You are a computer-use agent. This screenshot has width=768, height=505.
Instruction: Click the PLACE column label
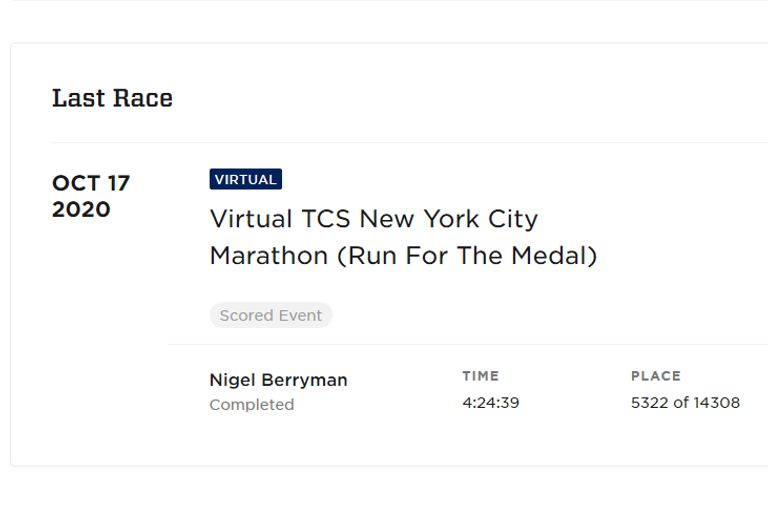click(x=656, y=377)
